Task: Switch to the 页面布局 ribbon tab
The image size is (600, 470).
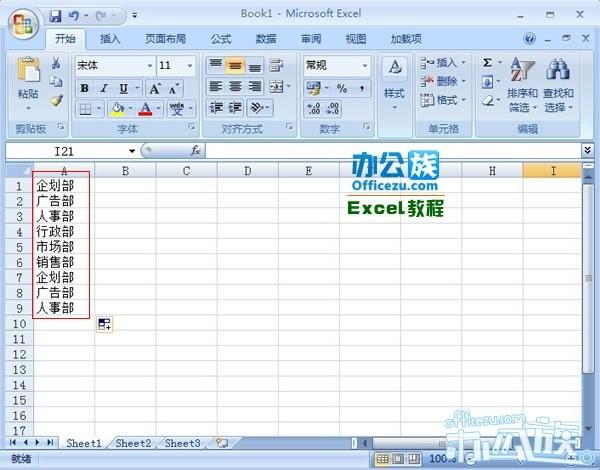Action: (x=165, y=39)
